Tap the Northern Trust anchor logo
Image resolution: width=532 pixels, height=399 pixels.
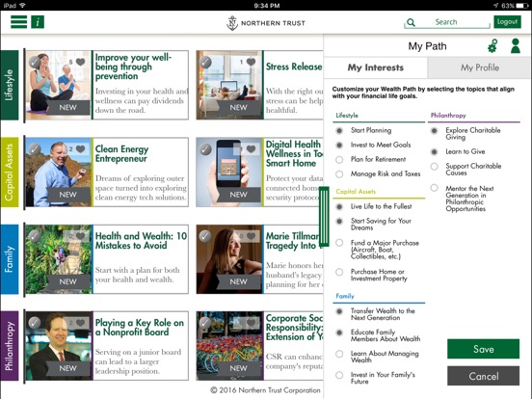232,23
